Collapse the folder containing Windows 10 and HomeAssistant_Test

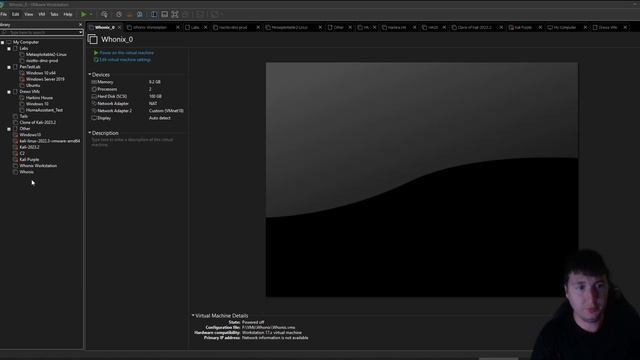[9, 92]
